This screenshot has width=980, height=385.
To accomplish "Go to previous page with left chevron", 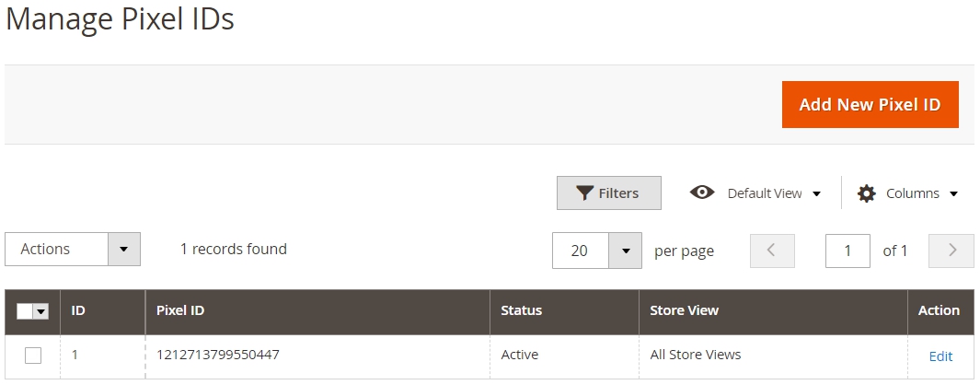I will coord(772,251).
